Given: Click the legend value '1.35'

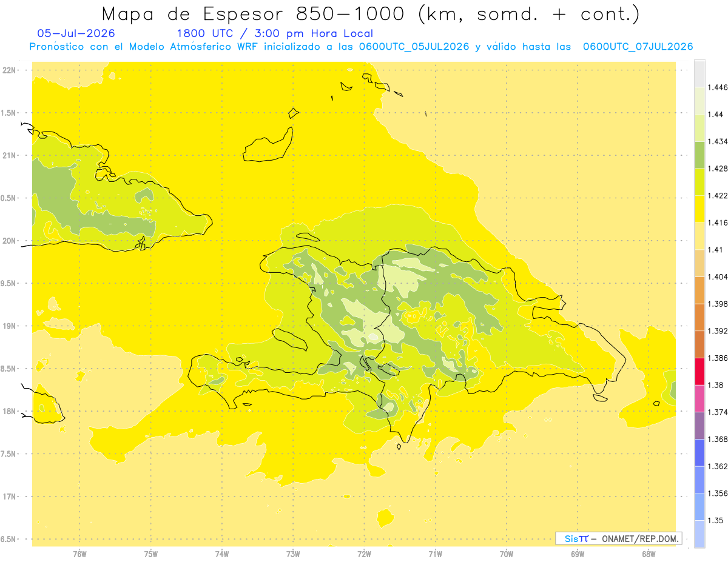Looking at the screenshot, I should pyautogui.click(x=716, y=520).
